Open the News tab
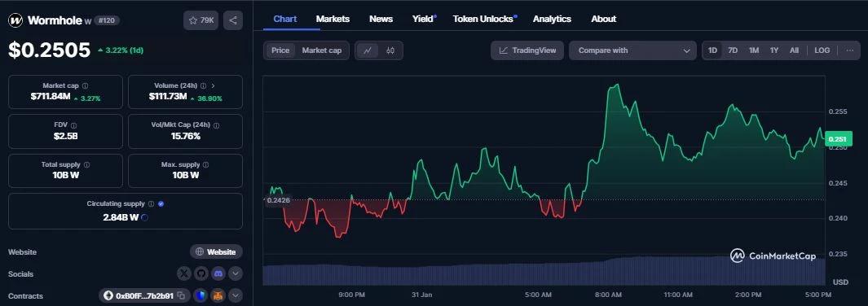This screenshot has width=868, height=306. coord(381,19)
